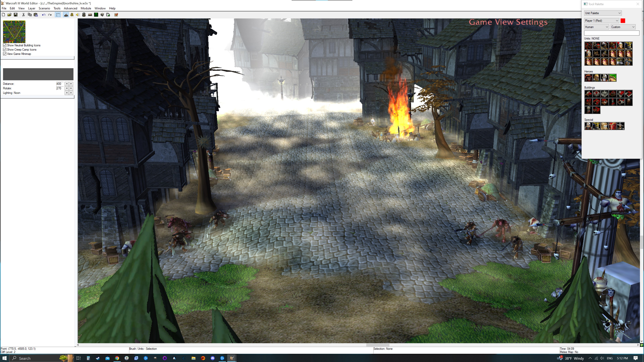Viewport: 644px width, 362px height.
Task: Uncheck Show Neutral Building Icons
Action: pos(5,45)
